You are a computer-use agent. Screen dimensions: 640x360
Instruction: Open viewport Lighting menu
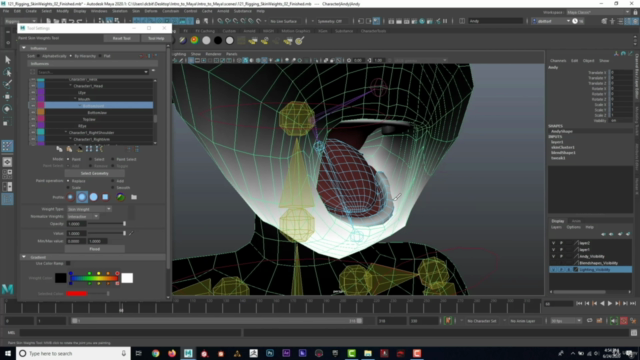tap(178, 54)
